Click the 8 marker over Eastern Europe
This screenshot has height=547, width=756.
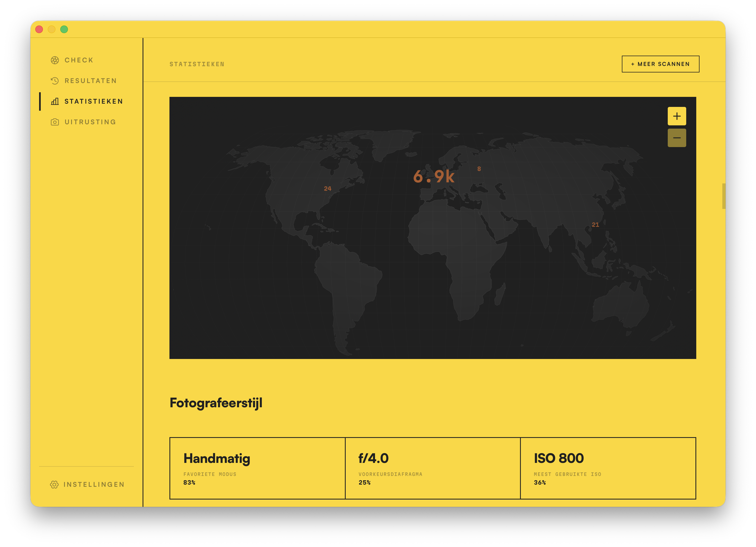pyautogui.click(x=479, y=169)
